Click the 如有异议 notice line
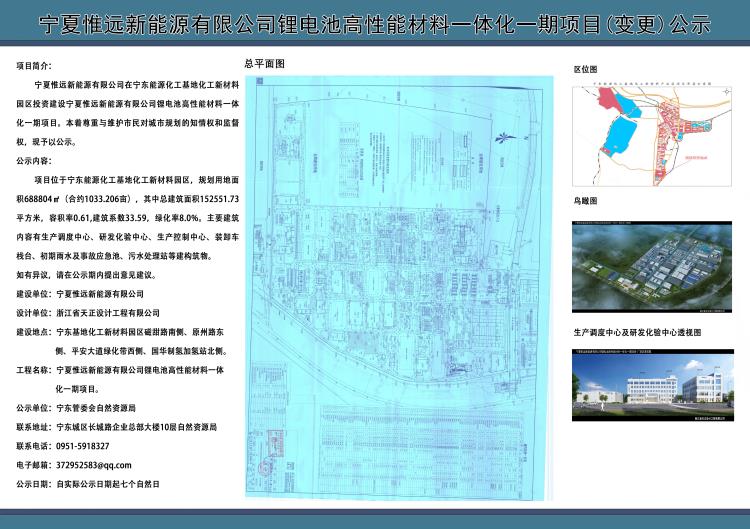The image size is (750, 529). [86, 275]
